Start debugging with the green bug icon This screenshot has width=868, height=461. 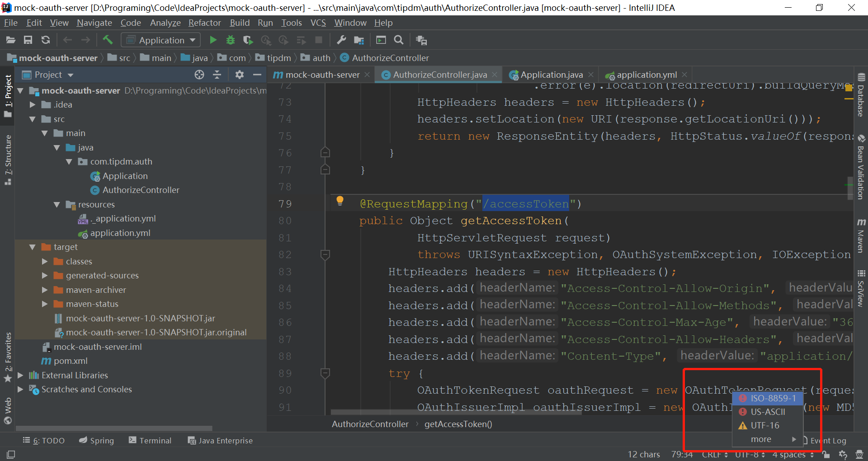[231, 40]
